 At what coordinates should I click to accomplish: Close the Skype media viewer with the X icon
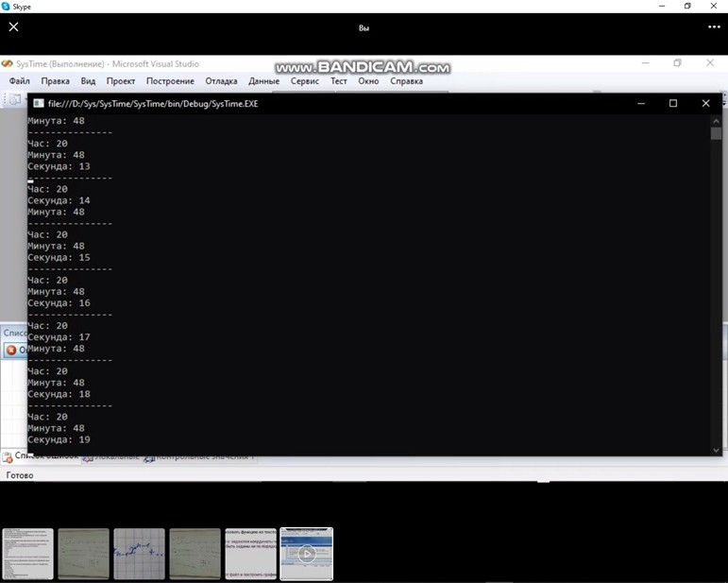[13, 27]
